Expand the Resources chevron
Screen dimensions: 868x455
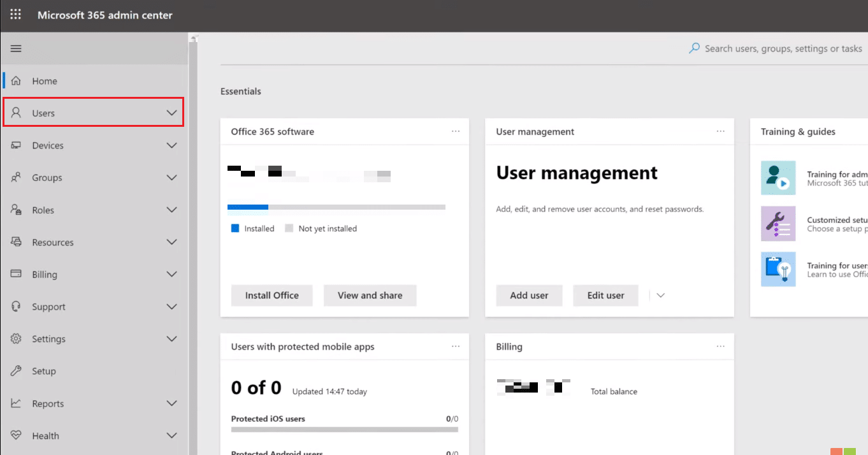coord(171,242)
